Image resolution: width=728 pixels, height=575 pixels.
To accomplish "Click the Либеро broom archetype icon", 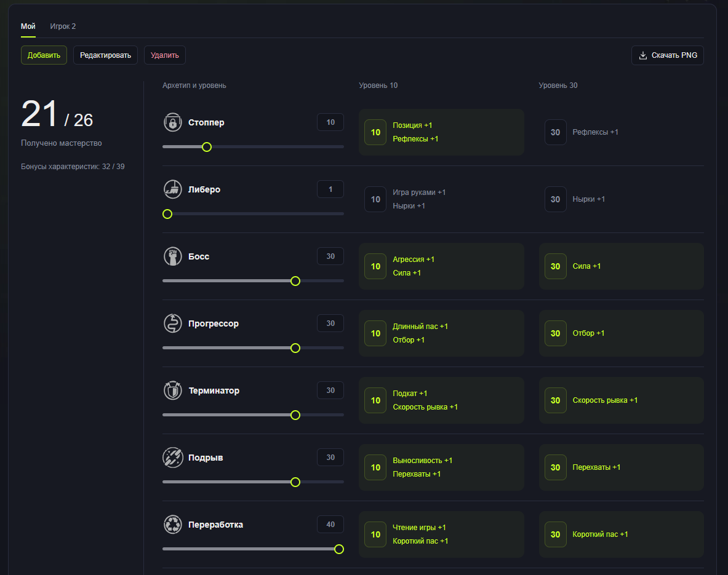I will click(x=173, y=189).
